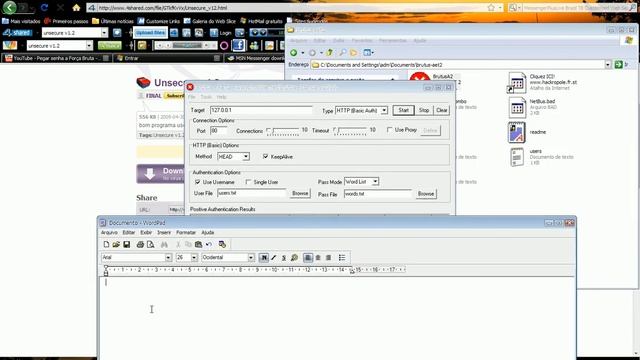
Task: Open print preview in WordPad
Action: tap(151, 244)
